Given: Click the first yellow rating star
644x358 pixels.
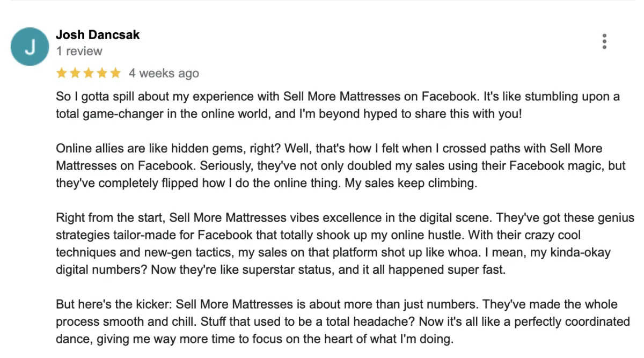Looking at the screenshot, I should click(x=61, y=73).
